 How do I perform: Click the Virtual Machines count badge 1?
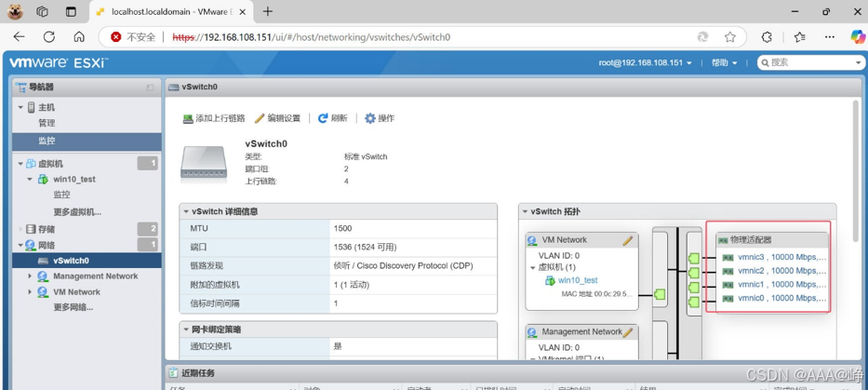[x=147, y=164]
